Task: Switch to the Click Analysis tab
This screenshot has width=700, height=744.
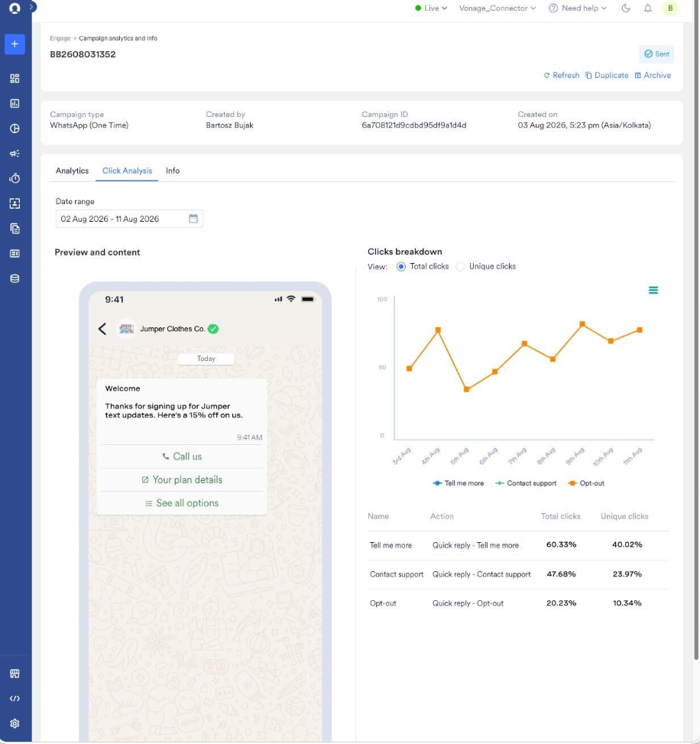Action: 127,171
